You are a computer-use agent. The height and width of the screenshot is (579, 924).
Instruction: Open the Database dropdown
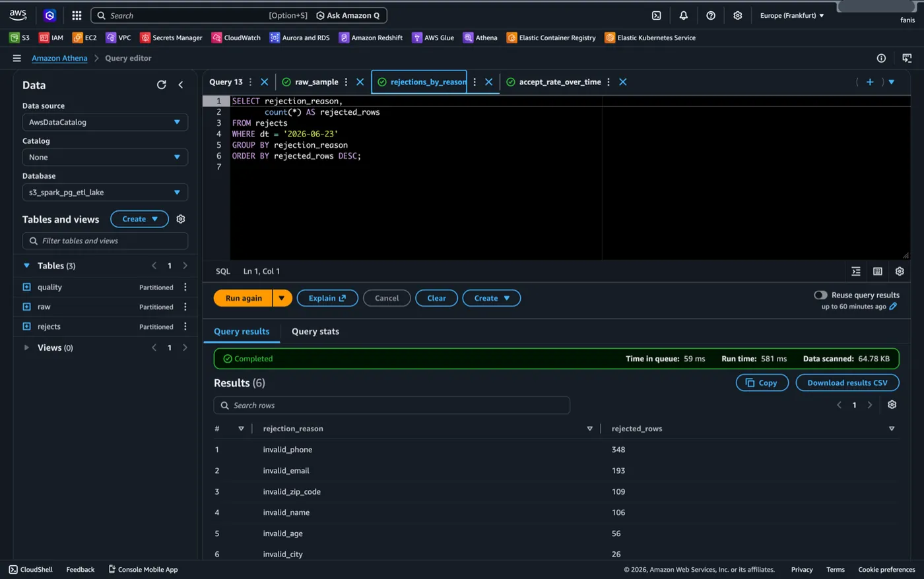coord(105,192)
